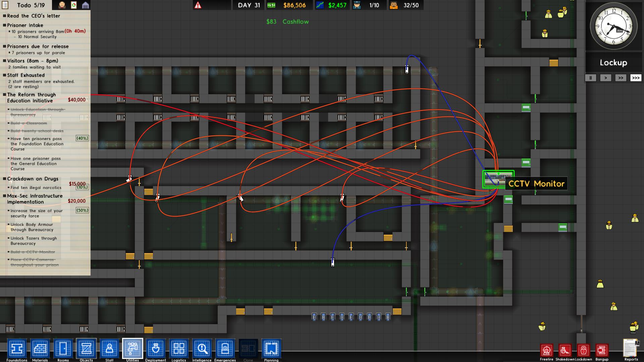Open the Intelligence view
644x362 pixels.
[202, 349]
